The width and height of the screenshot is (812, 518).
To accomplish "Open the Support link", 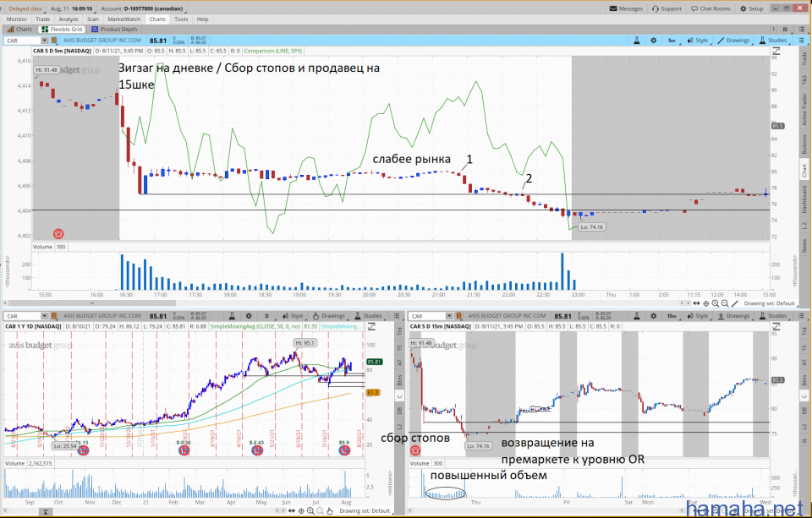I will point(667,8).
